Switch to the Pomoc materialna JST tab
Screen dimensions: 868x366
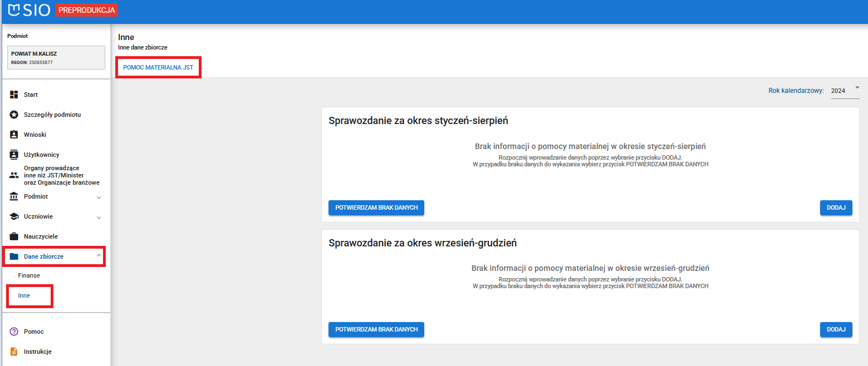(x=158, y=67)
